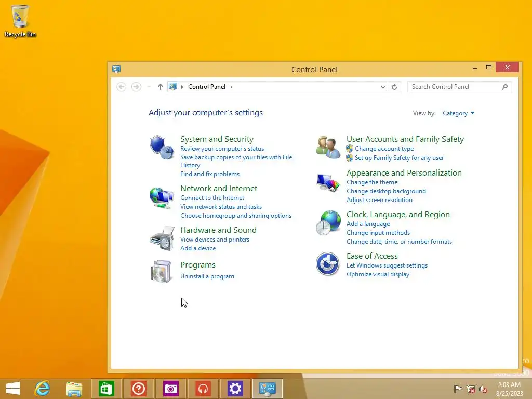Click Save backup copies with File History

click(x=236, y=161)
